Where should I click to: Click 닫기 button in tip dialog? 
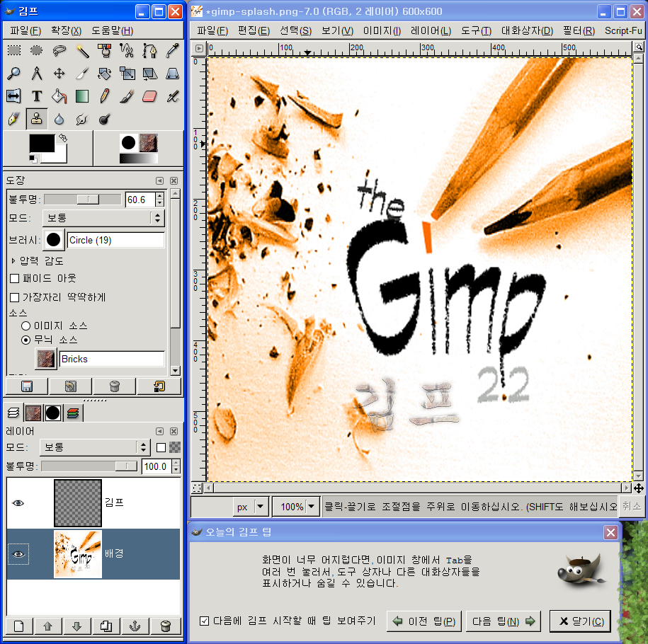click(x=580, y=621)
